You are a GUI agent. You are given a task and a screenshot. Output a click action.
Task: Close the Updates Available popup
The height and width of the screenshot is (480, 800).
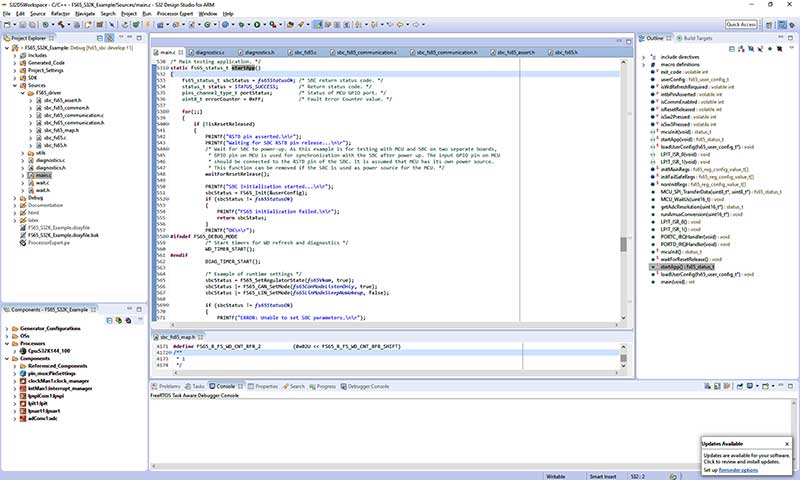click(788, 442)
